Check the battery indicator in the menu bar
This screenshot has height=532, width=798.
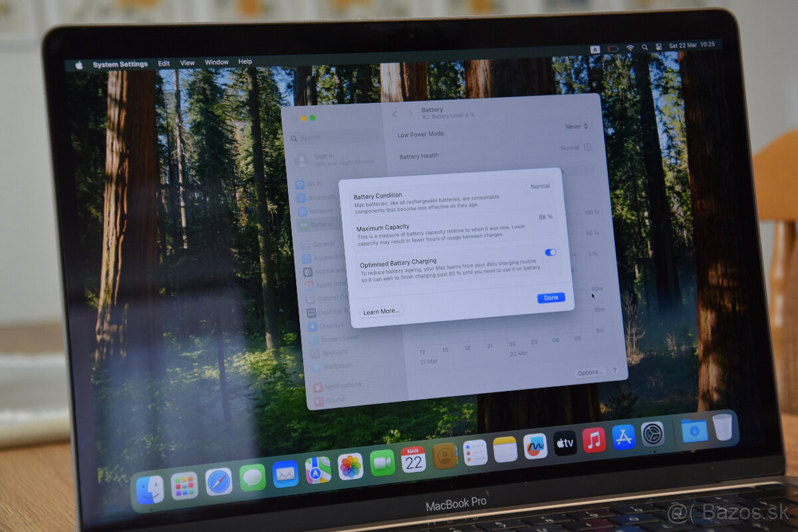[611, 48]
